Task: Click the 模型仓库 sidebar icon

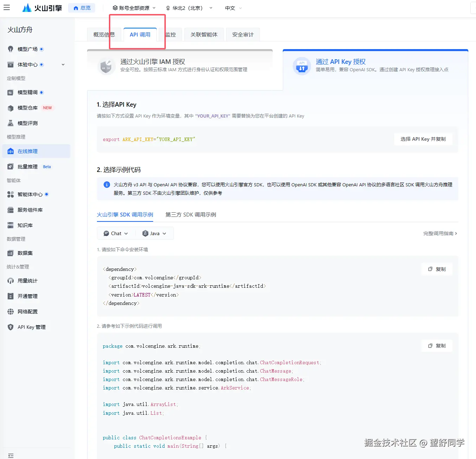Action: [11, 108]
